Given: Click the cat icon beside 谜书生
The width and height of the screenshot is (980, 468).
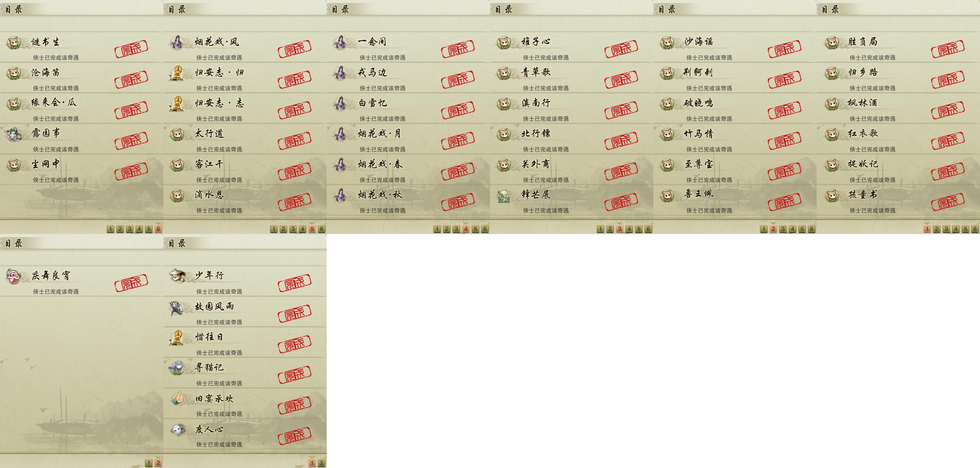Looking at the screenshot, I should 14,42.
